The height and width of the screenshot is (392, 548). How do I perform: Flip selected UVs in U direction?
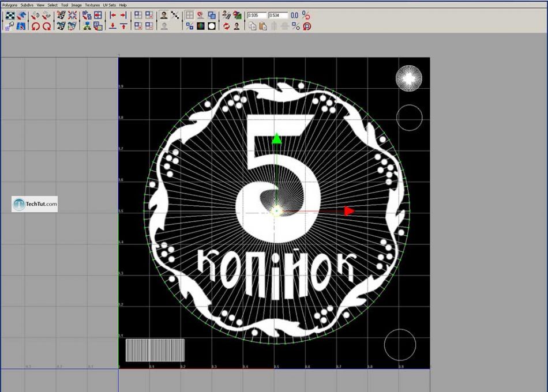click(35, 16)
